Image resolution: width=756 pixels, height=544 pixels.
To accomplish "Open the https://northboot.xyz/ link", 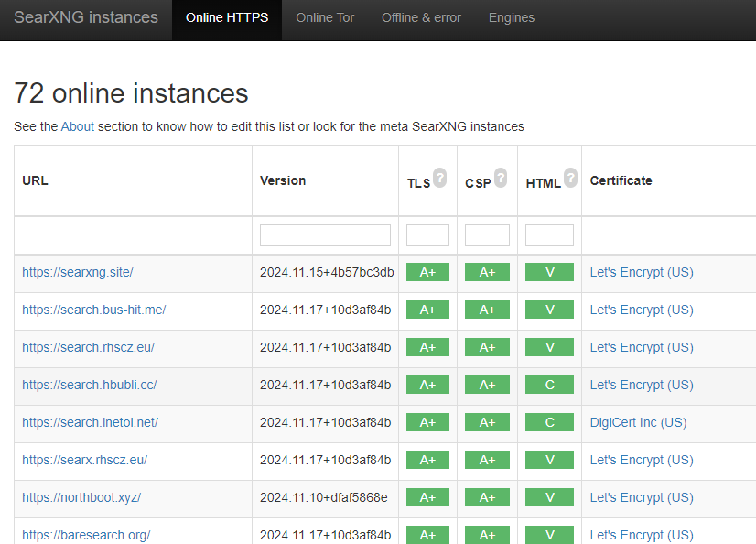I will 81,497.
